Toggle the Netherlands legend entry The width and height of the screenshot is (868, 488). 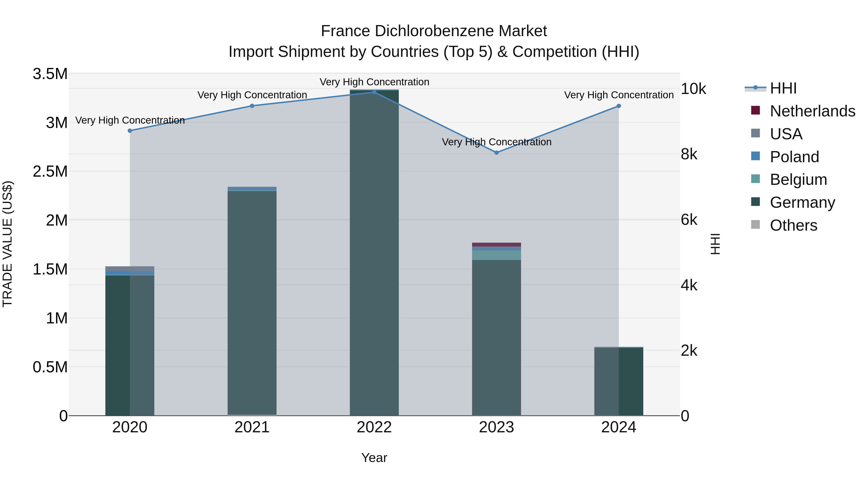[x=803, y=111]
